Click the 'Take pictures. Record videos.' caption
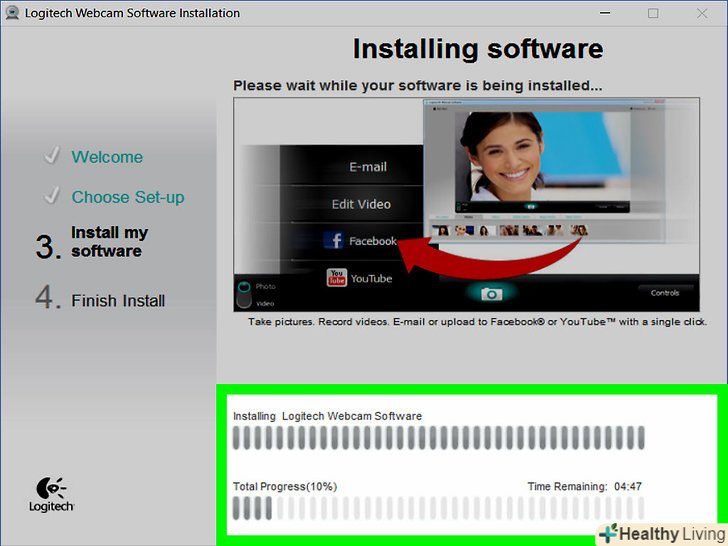Screen dimensions: 728x546 pyautogui.click(x=477, y=322)
